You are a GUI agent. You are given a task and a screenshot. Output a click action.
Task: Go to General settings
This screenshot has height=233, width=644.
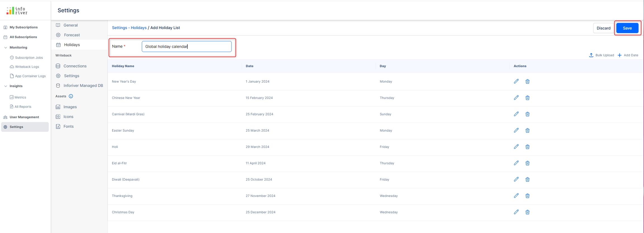pyautogui.click(x=70, y=25)
